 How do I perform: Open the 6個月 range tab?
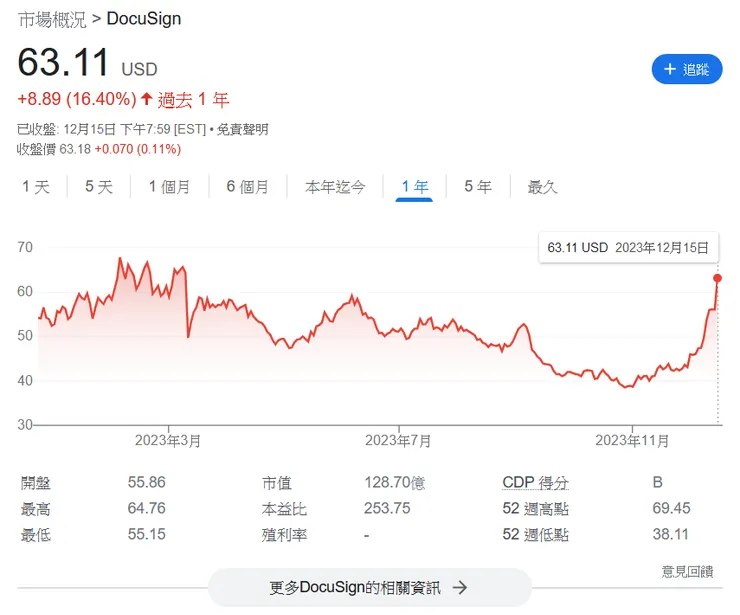(248, 187)
